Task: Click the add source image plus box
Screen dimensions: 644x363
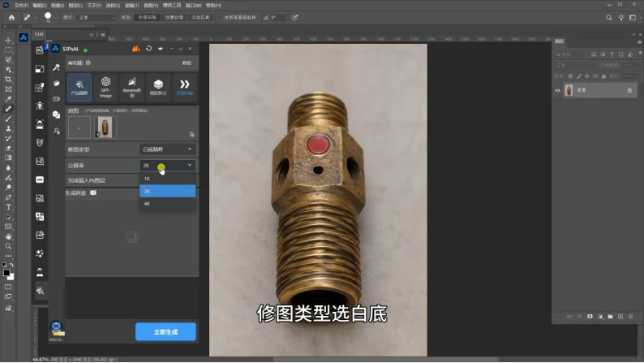Action: coord(79,127)
